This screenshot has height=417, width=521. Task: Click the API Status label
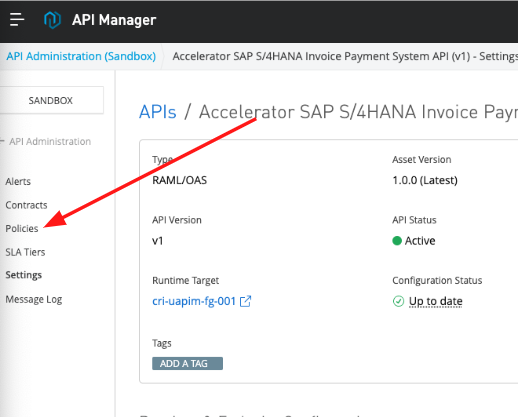pyautogui.click(x=414, y=220)
